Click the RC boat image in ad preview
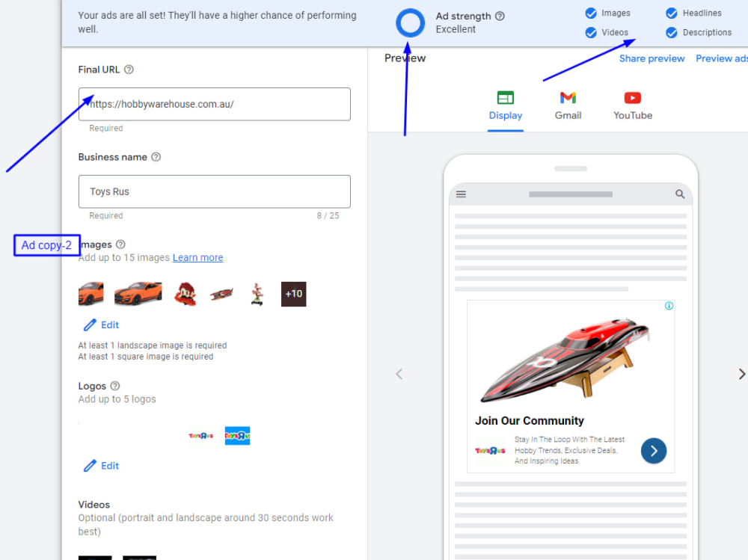Image resolution: width=748 pixels, height=560 pixels. [x=564, y=359]
